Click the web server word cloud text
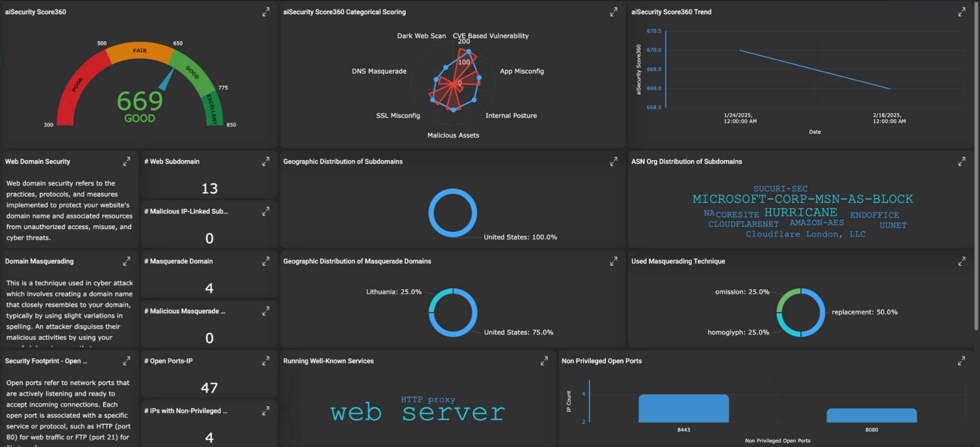The width and height of the screenshot is (980, 447). 417,413
